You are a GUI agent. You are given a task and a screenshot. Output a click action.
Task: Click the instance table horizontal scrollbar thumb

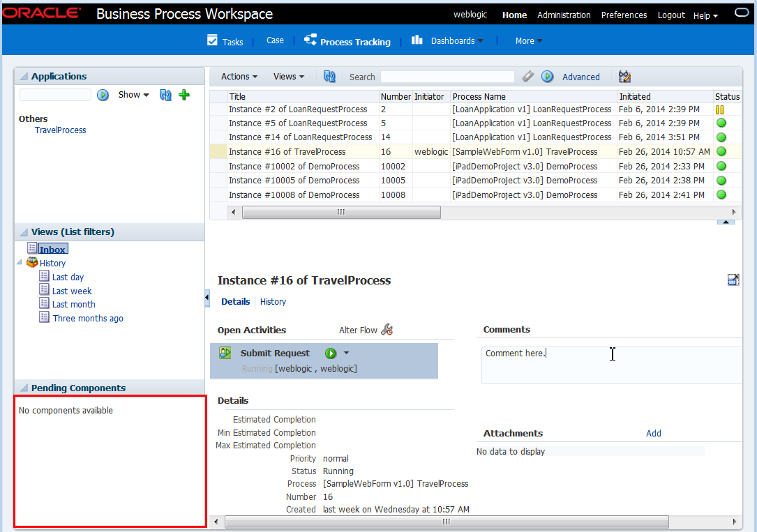click(341, 212)
